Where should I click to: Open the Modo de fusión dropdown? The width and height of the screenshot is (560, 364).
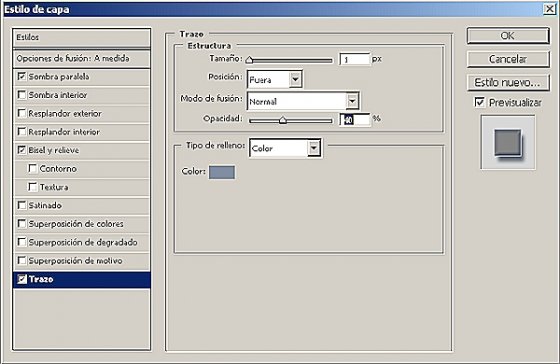coord(303,101)
